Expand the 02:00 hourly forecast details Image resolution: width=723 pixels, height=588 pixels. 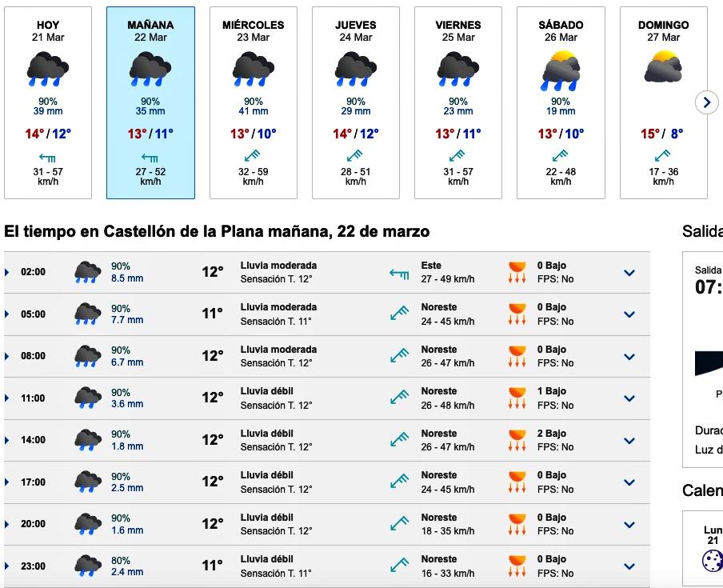[629, 273]
